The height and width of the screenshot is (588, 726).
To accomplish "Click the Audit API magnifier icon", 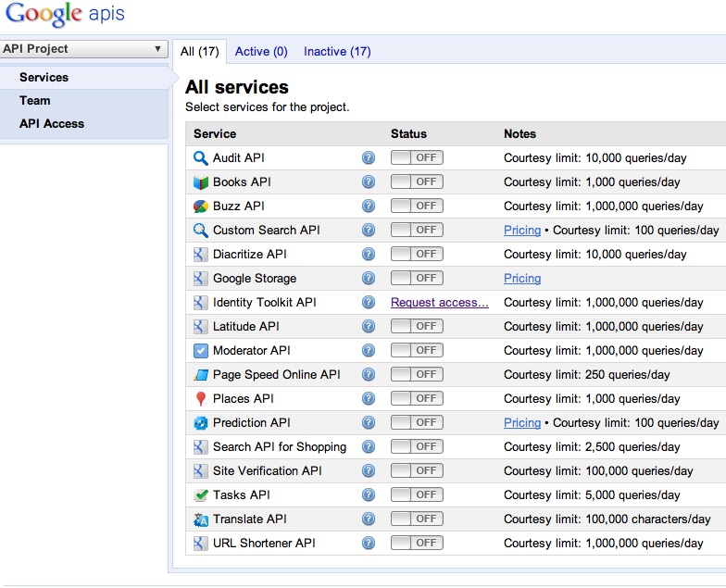I will coord(200,157).
